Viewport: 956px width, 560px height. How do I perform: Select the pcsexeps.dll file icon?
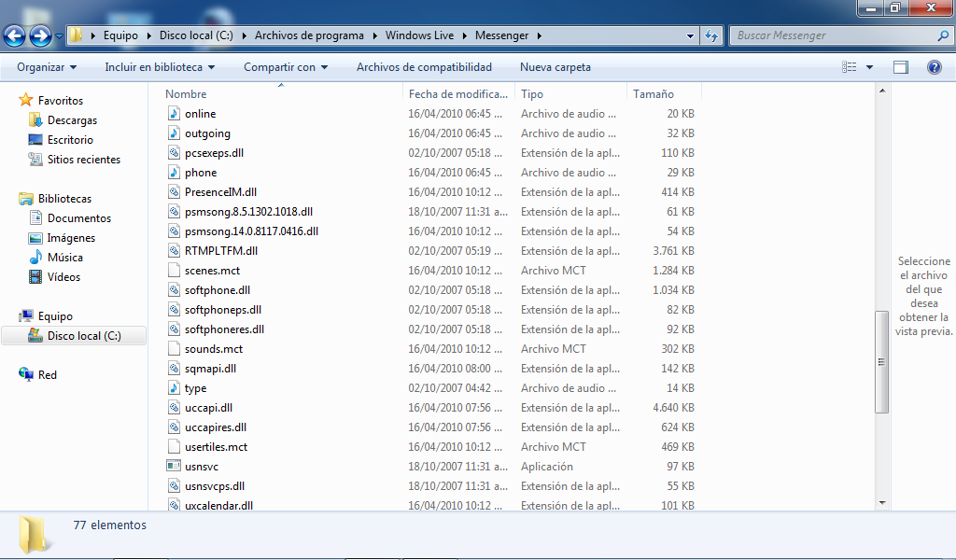pos(174,152)
